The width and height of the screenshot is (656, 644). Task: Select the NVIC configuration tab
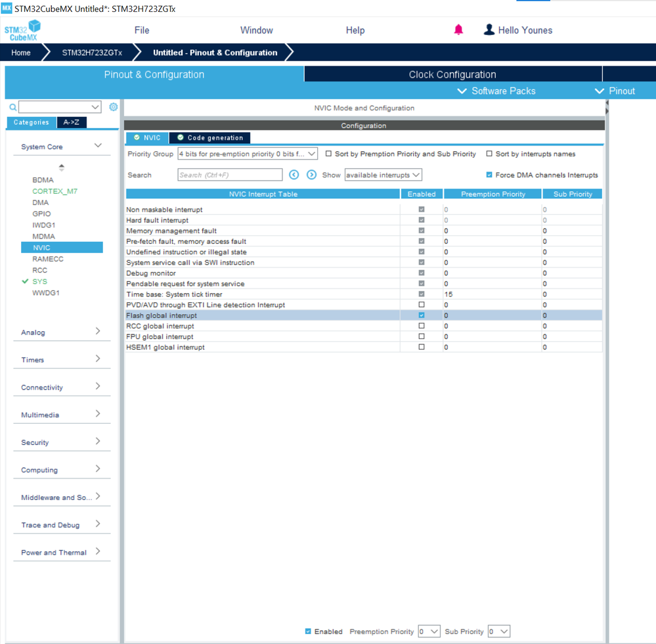click(147, 138)
